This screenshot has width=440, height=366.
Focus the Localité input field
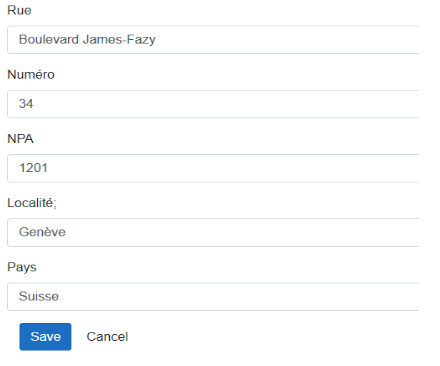click(213, 232)
